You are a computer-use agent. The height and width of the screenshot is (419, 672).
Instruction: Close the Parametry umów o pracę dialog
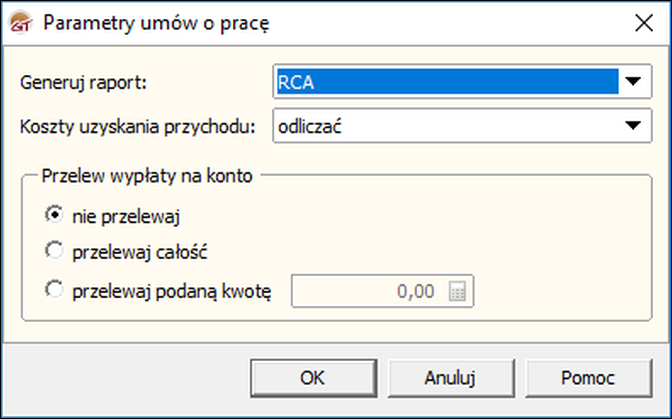642,22
